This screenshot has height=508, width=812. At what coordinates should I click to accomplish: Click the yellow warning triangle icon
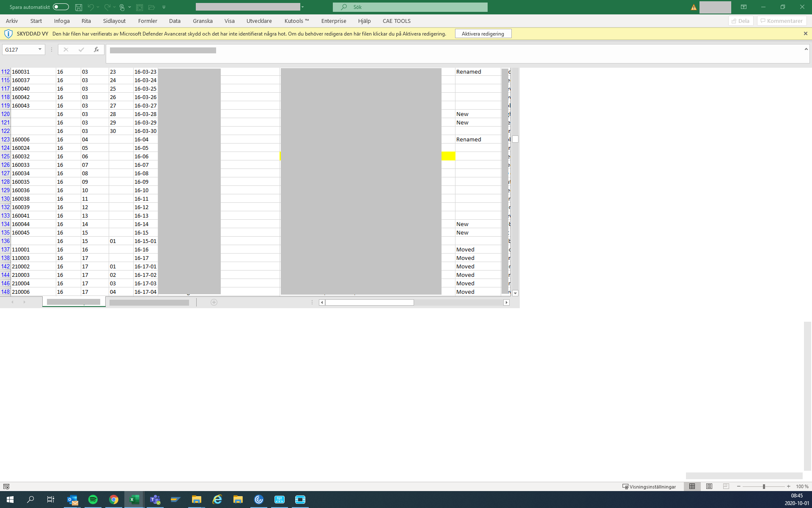(x=694, y=7)
